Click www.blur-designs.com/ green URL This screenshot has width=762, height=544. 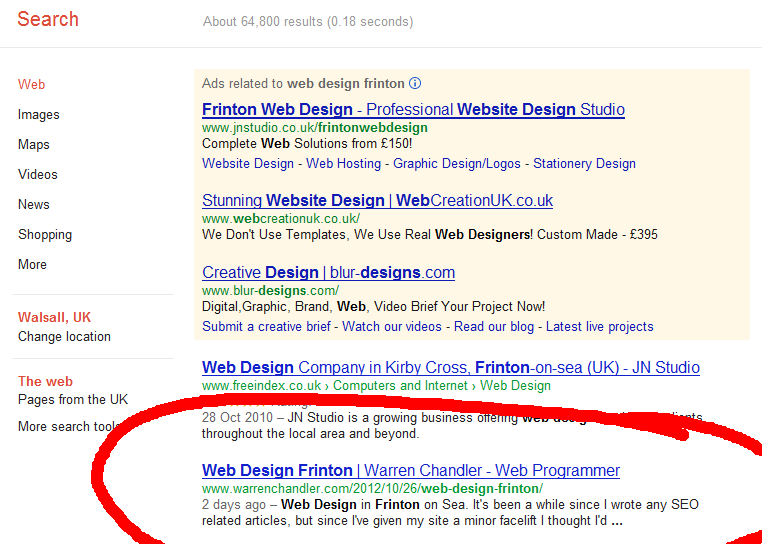(x=270, y=291)
